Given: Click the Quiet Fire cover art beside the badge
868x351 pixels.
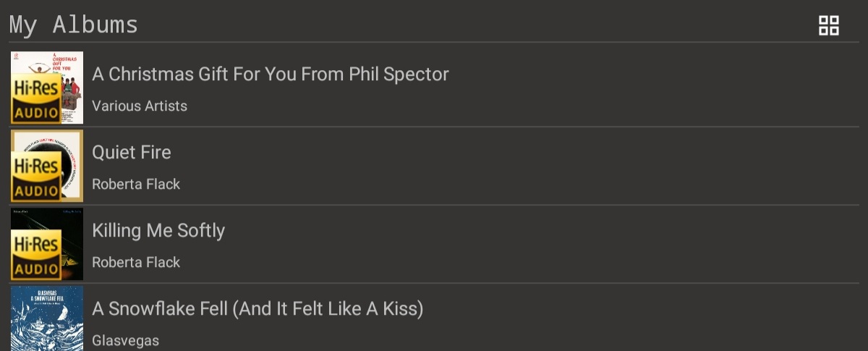Looking at the screenshot, I should tap(72, 166).
